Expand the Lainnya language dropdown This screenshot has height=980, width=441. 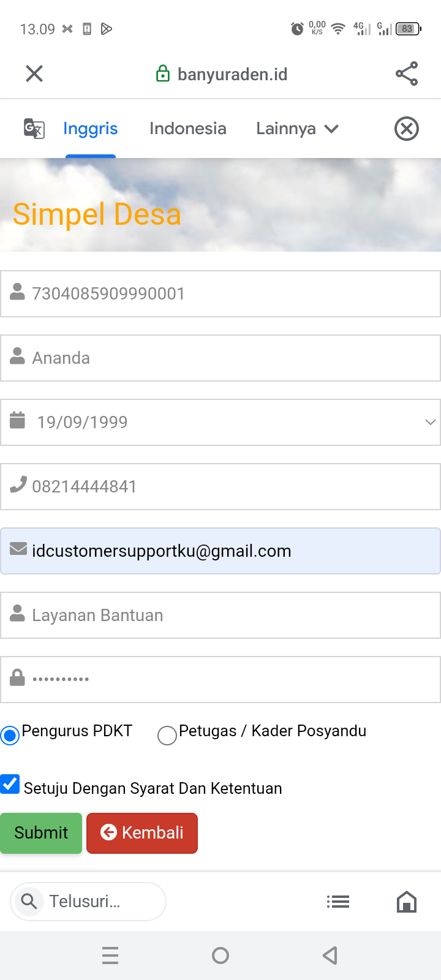pyautogui.click(x=297, y=129)
